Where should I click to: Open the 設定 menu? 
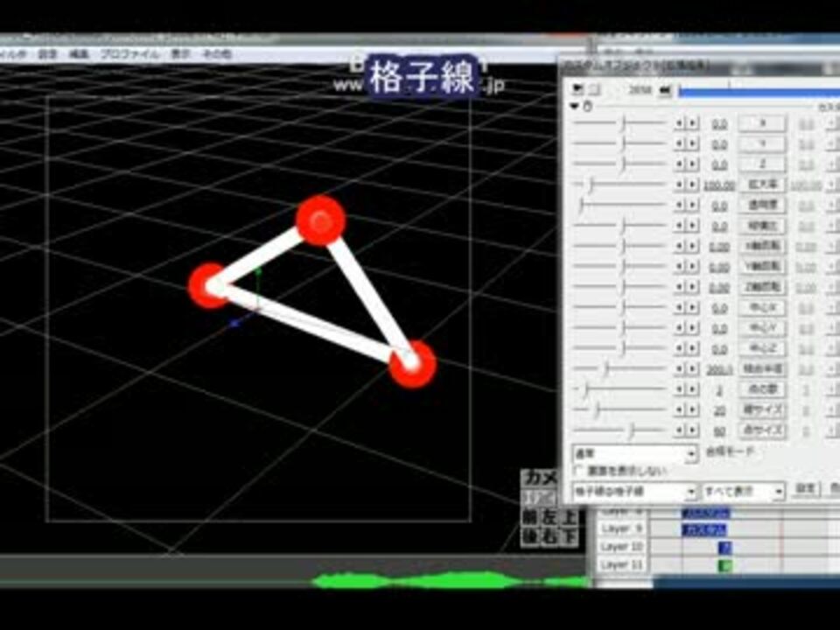tap(47, 54)
